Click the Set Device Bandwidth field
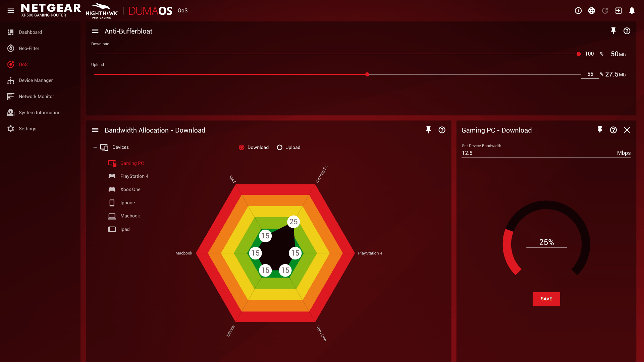This screenshot has width=644, height=362. (x=537, y=153)
